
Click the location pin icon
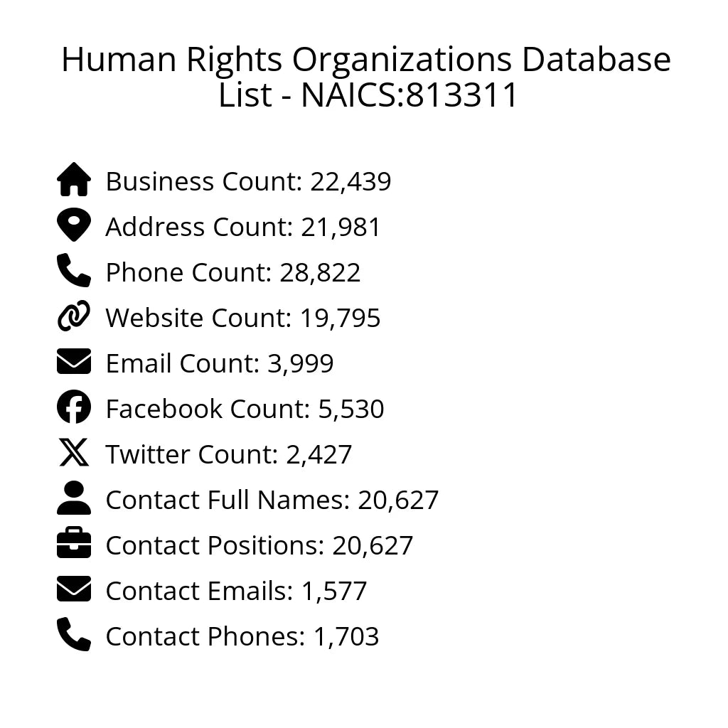[x=74, y=225]
